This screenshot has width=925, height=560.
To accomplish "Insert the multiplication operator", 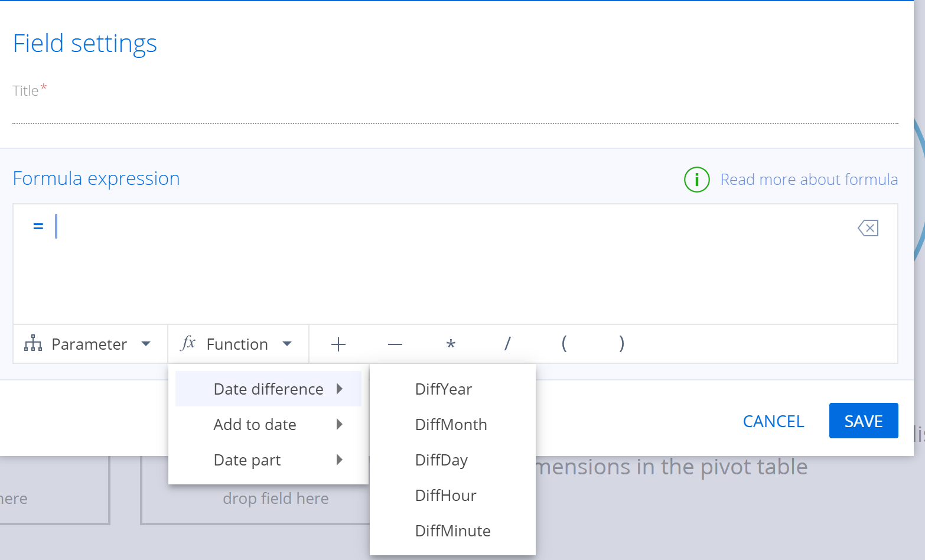I will [x=451, y=344].
